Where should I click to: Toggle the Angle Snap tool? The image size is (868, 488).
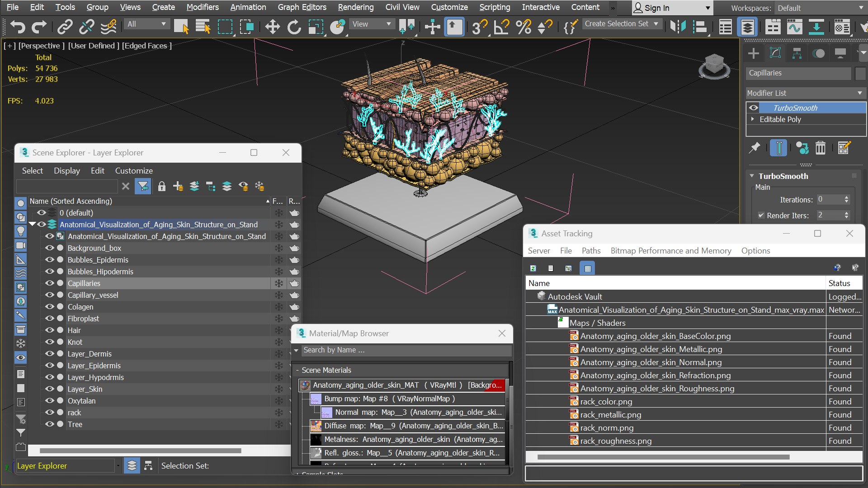tap(502, 27)
